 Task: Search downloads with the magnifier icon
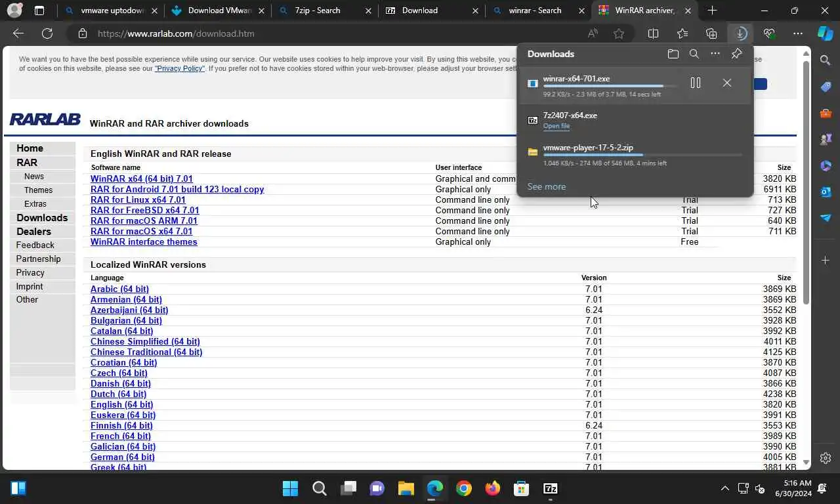694,54
